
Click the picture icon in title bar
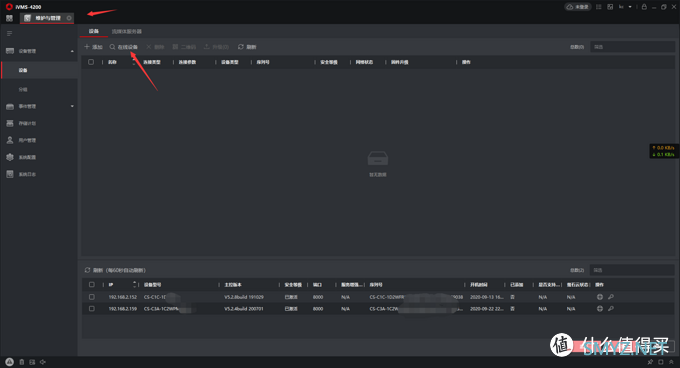coord(610,7)
